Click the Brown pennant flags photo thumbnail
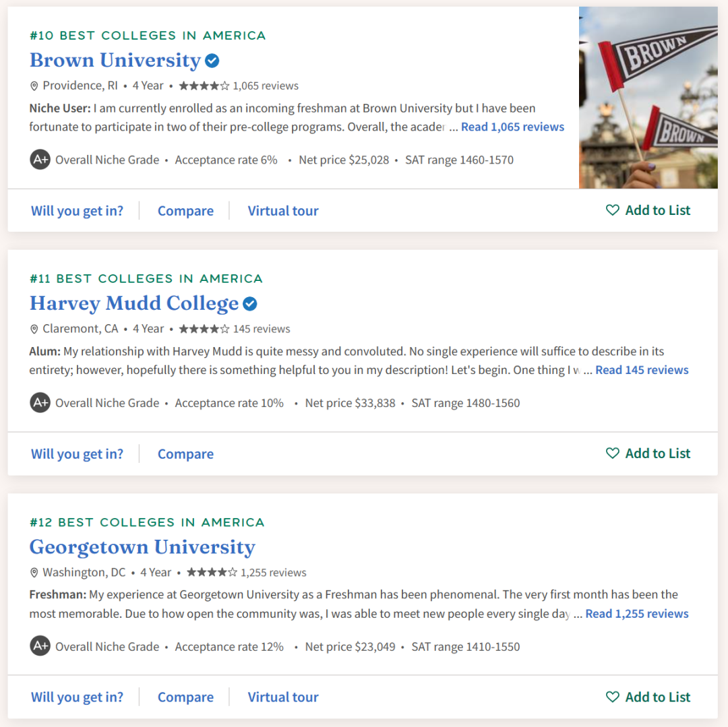This screenshot has width=728, height=727. pos(648,98)
